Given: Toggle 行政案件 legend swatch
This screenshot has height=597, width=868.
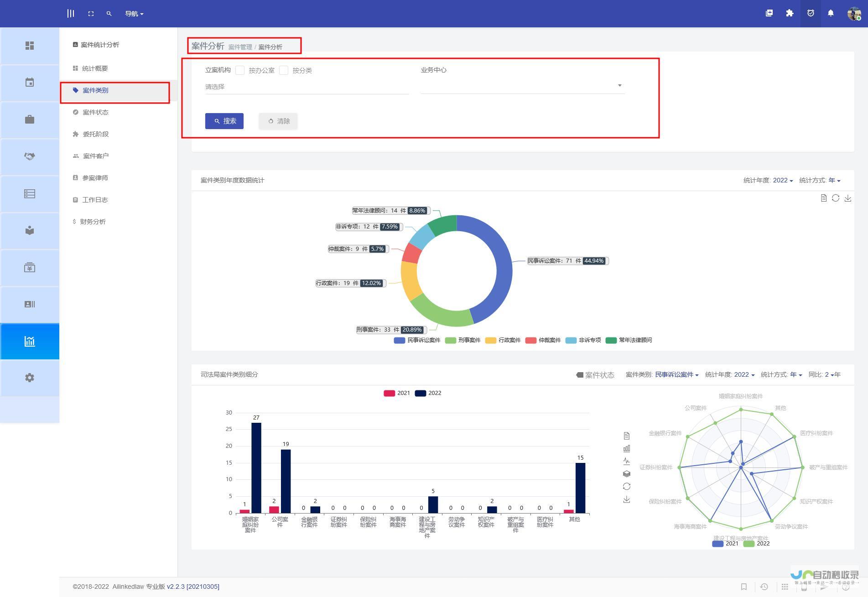Looking at the screenshot, I should [x=490, y=340].
